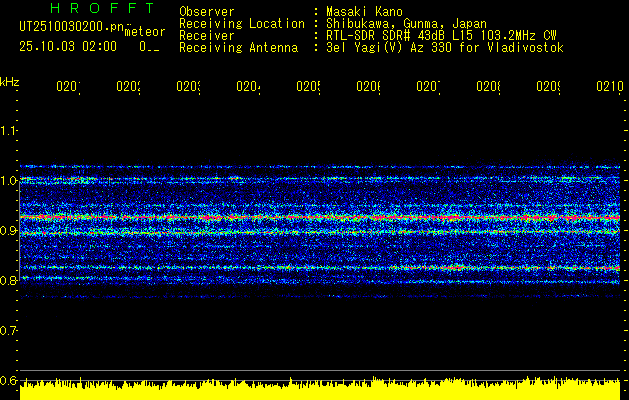This screenshot has height=400, width=629.
Task: Click the 0209 time marker
Action: coord(548,86)
